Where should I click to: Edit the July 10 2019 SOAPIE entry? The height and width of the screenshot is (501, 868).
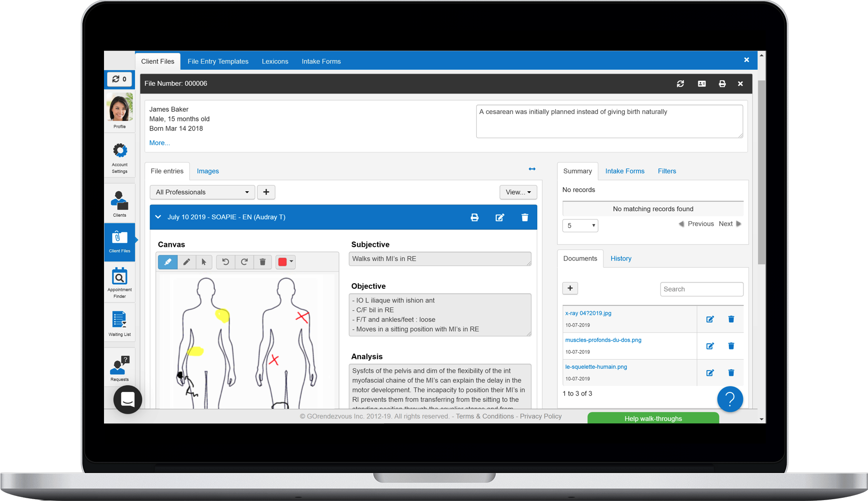(500, 217)
